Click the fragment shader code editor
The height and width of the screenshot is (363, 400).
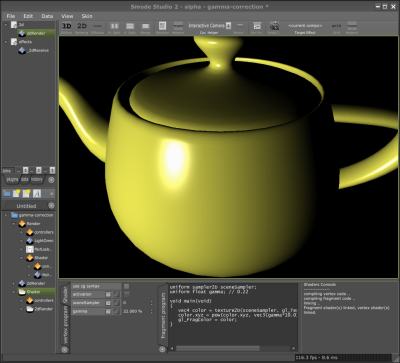point(233,314)
